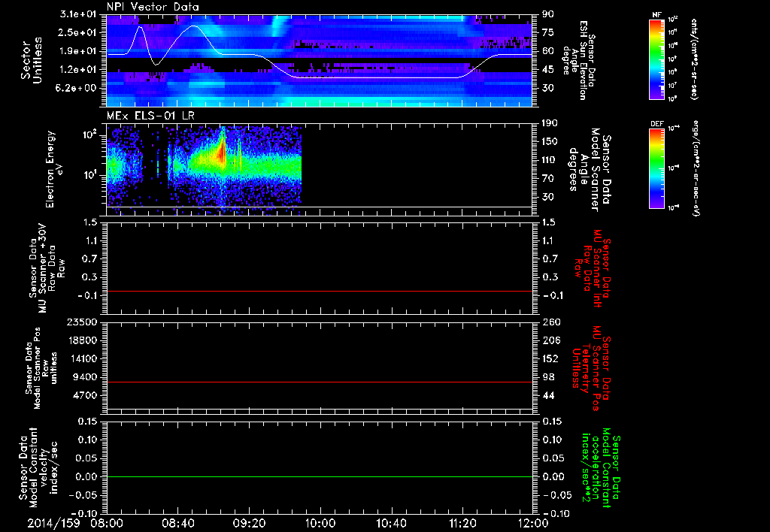Click the '2.5e+01' sector tick value
The width and height of the screenshot is (770, 532).
[78, 32]
